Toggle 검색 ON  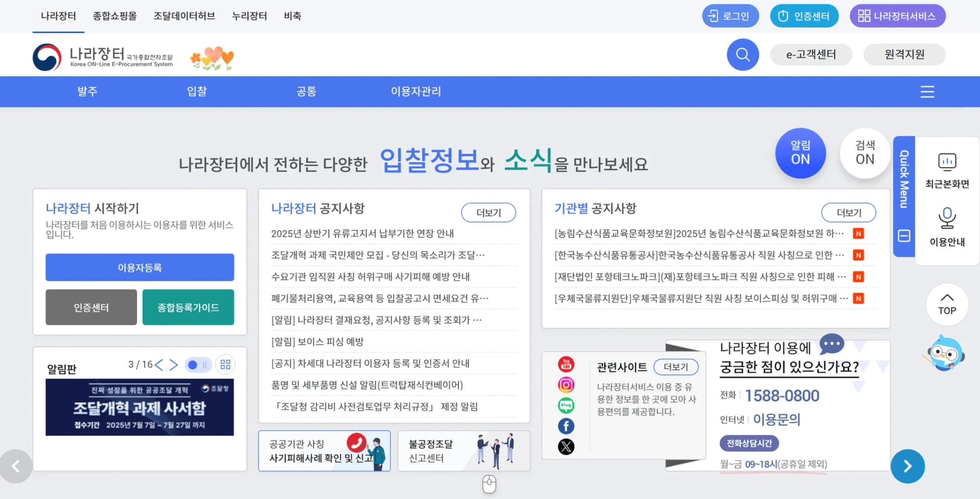pyautogui.click(x=865, y=153)
